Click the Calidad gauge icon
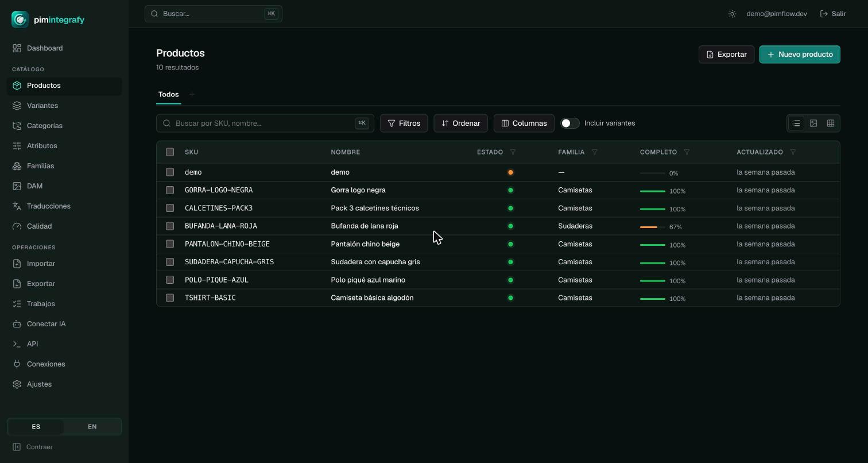 pyautogui.click(x=17, y=226)
